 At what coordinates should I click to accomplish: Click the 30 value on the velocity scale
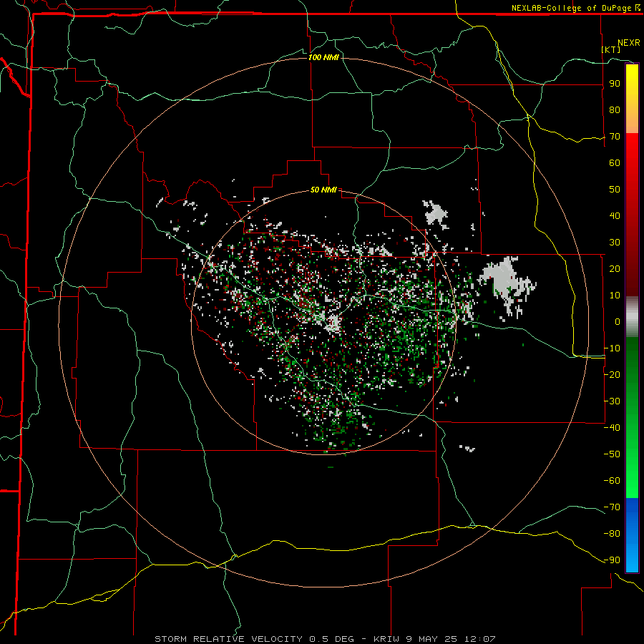coord(615,243)
